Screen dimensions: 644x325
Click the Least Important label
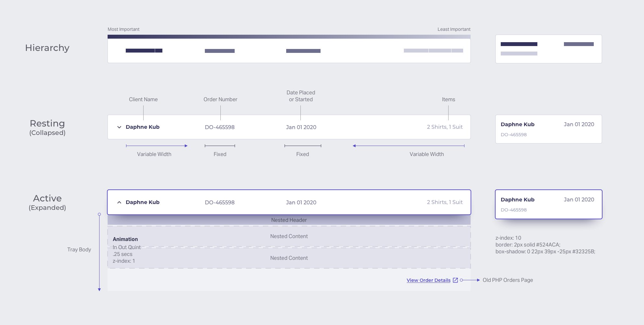[x=454, y=29]
